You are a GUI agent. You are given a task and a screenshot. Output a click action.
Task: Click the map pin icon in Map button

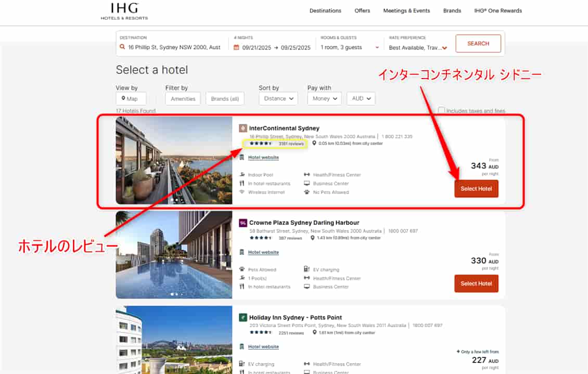[123, 98]
